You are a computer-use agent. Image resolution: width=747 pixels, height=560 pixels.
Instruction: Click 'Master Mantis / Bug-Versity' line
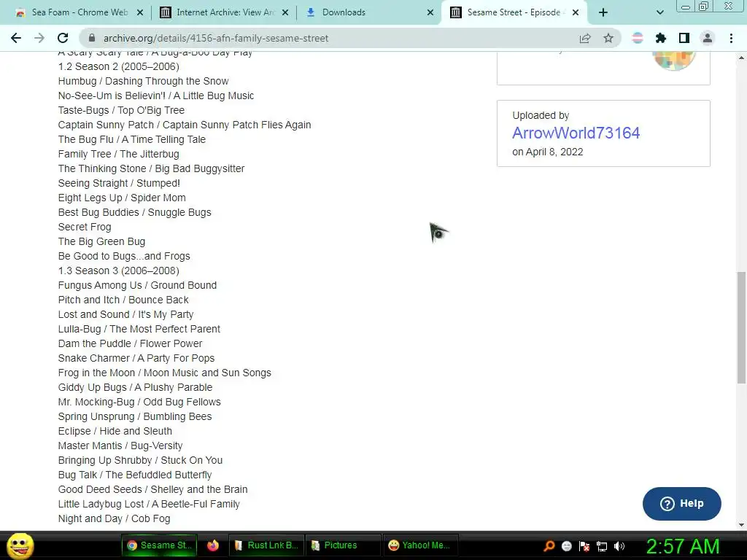click(120, 446)
